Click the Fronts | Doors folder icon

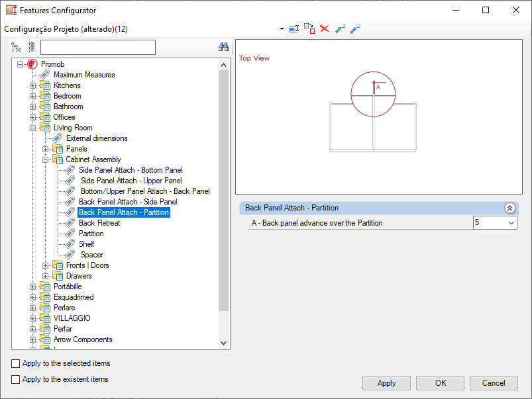click(58, 265)
